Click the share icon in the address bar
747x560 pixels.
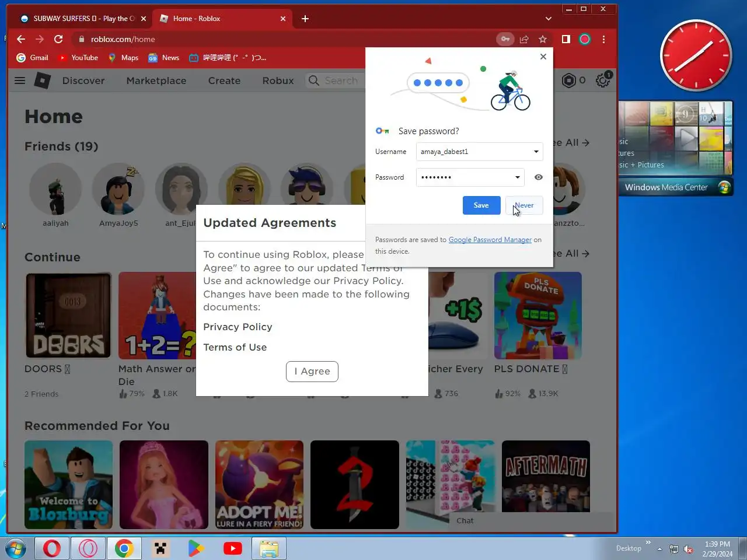pos(524,39)
